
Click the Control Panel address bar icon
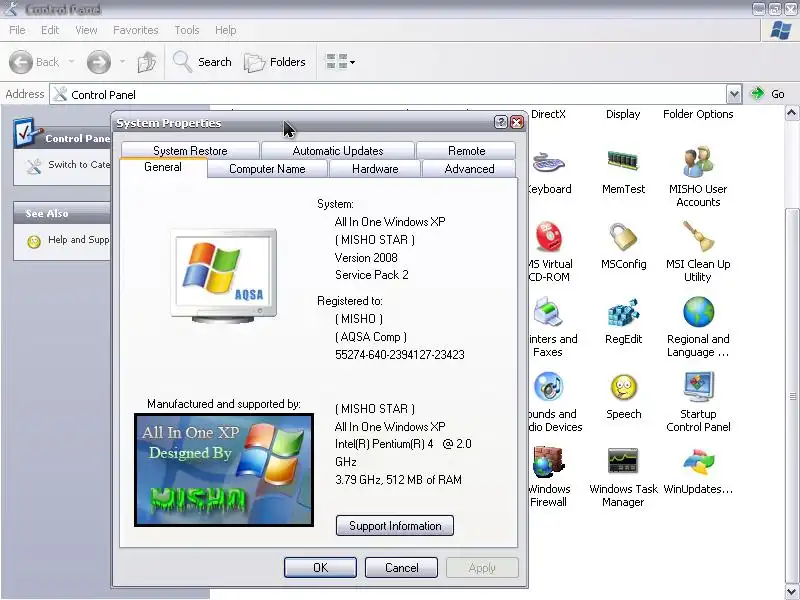[60, 94]
